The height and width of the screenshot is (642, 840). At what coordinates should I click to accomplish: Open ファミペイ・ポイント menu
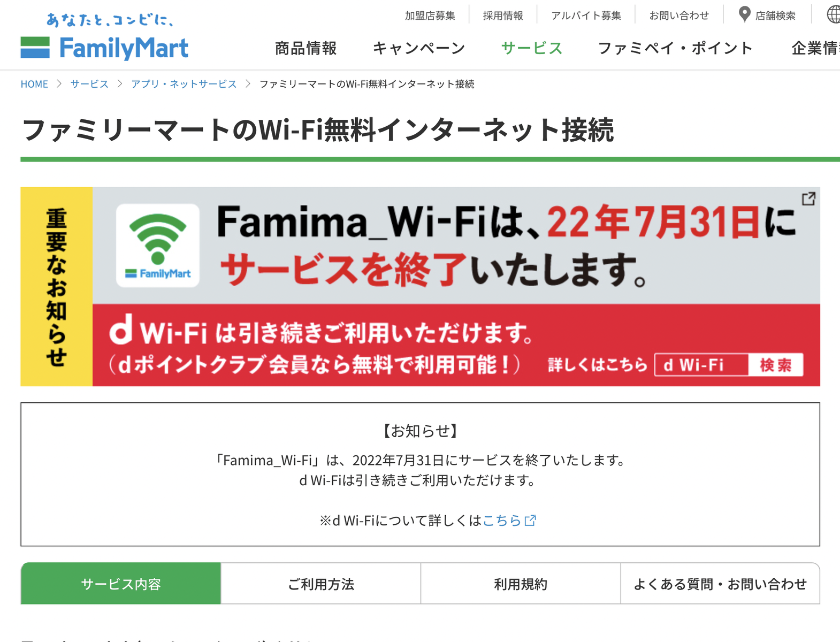675,48
